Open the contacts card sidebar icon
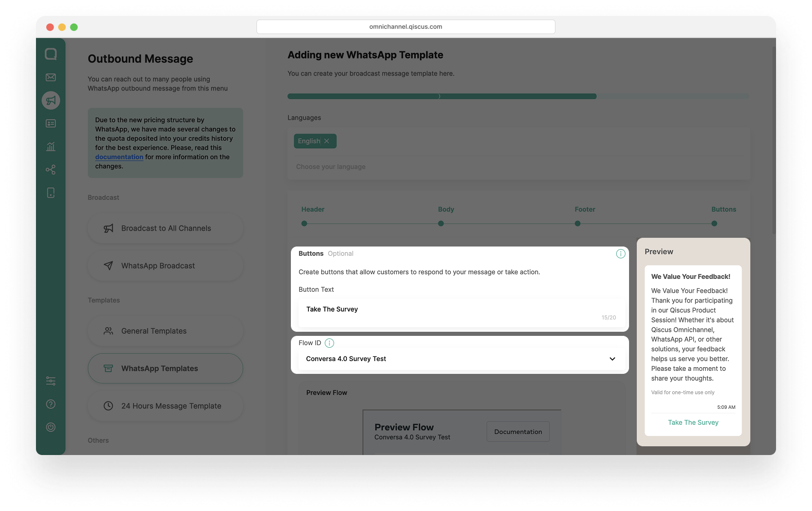The image size is (812, 511). pyautogui.click(x=51, y=123)
